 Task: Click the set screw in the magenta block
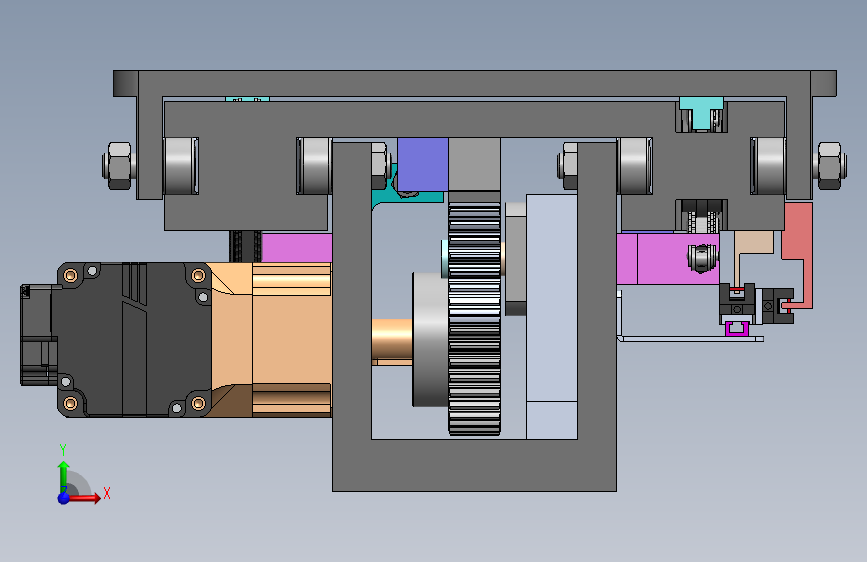click(702, 258)
